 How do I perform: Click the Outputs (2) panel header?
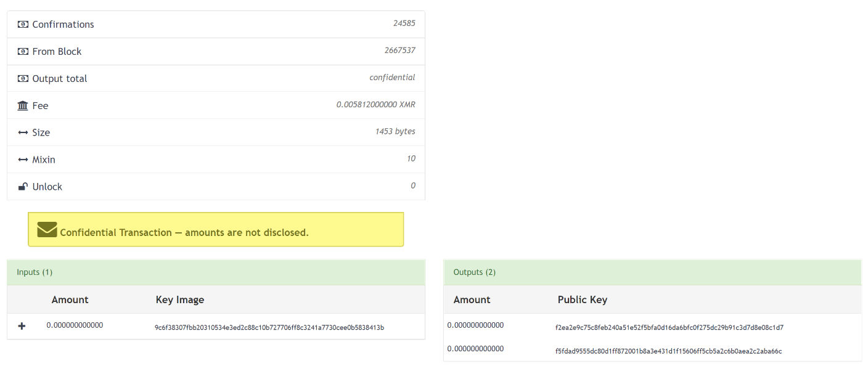(x=652, y=272)
